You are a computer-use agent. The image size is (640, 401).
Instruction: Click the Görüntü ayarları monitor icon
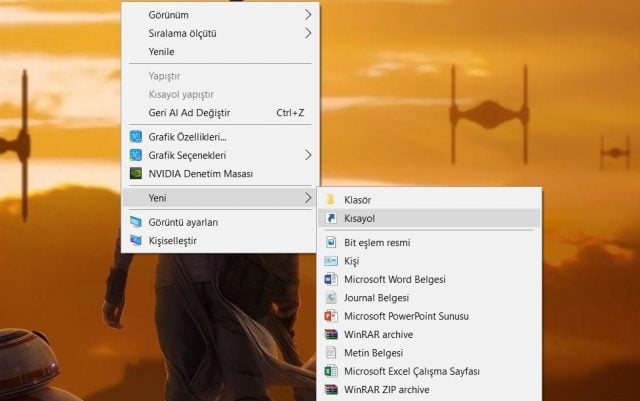pos(136,222)
